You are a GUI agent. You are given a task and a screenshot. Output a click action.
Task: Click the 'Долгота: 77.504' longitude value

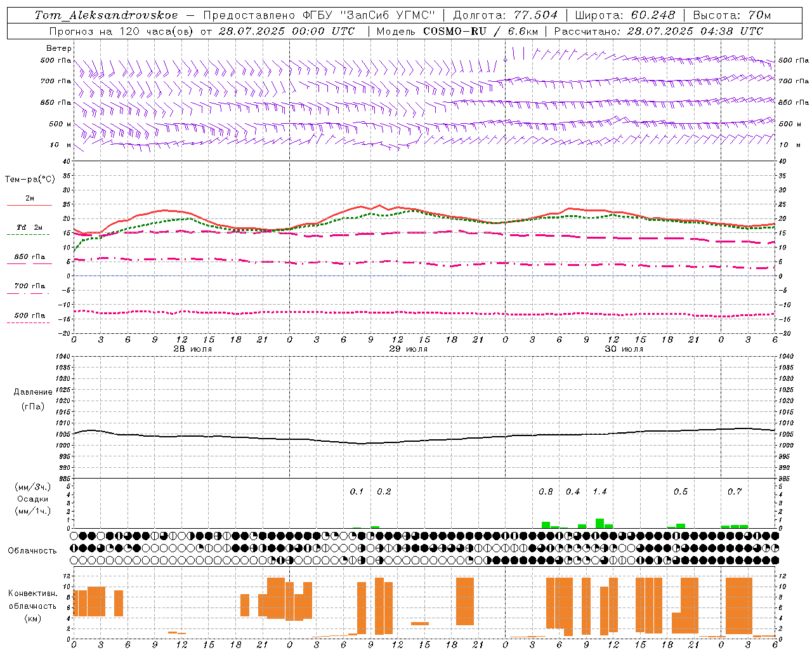(x=506, y=15)
